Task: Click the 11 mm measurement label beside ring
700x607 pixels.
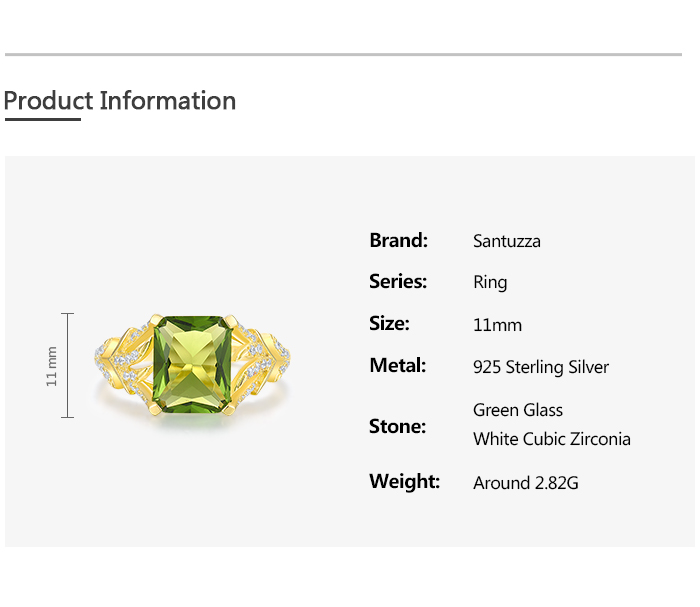Action: (x=52, y=366)
